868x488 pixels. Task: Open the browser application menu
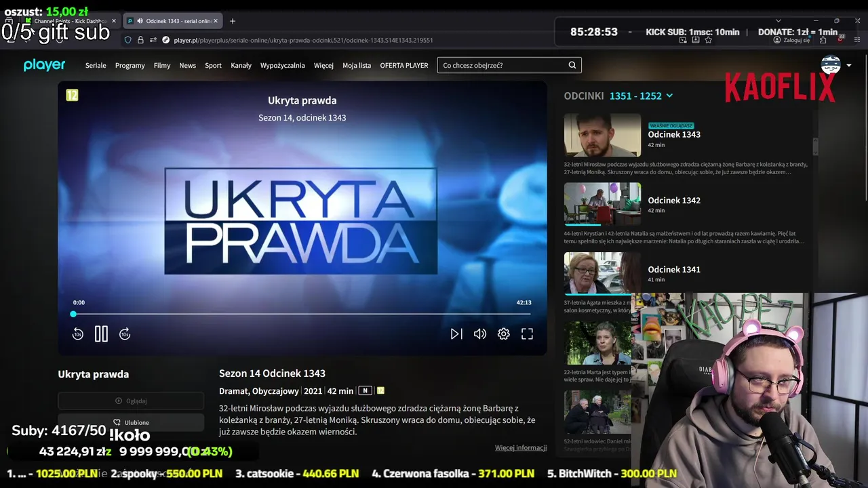tap(857, 40)
